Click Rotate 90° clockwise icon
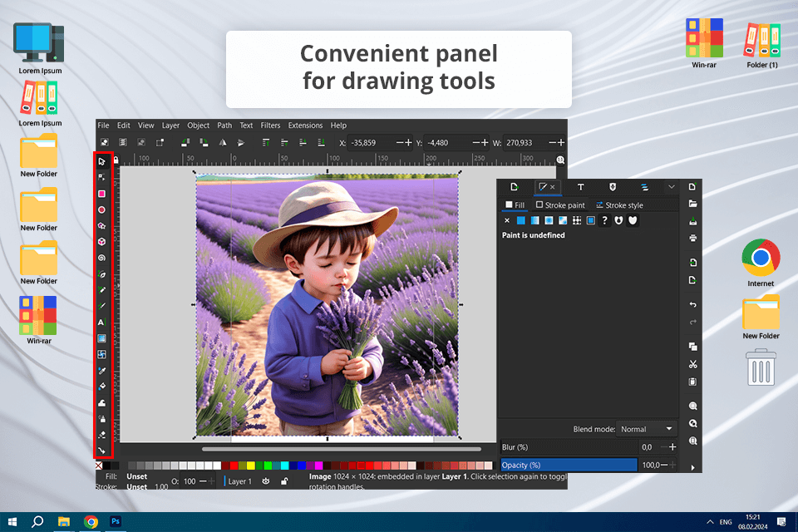Image resolution: width=798 pixels, height=532 pixels. click(x=204, y=142)
